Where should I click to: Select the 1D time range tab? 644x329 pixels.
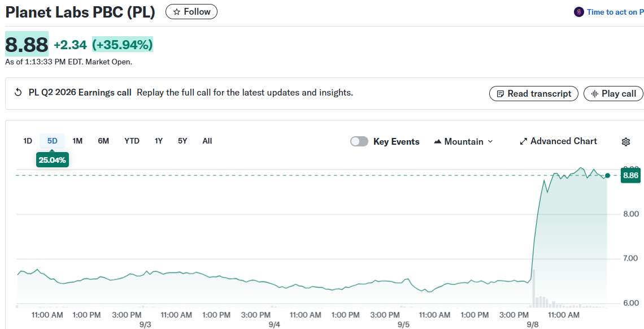click(x=28, y=141)
